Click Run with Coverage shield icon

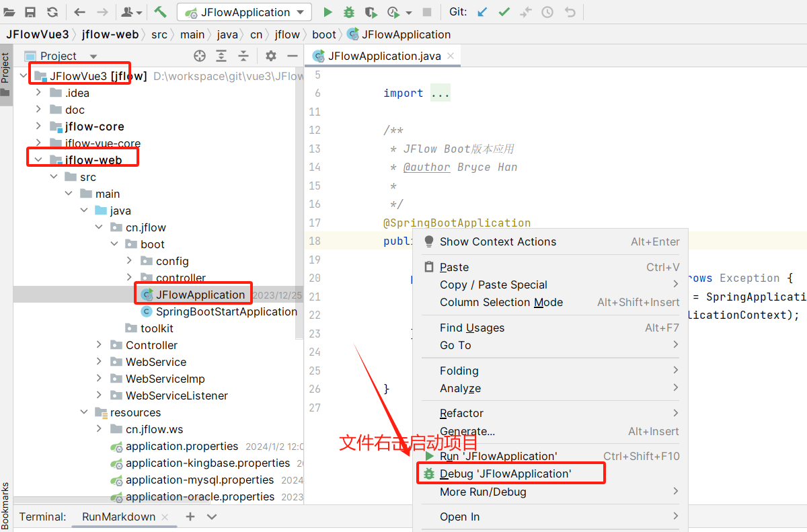click(x=371, y=12)
